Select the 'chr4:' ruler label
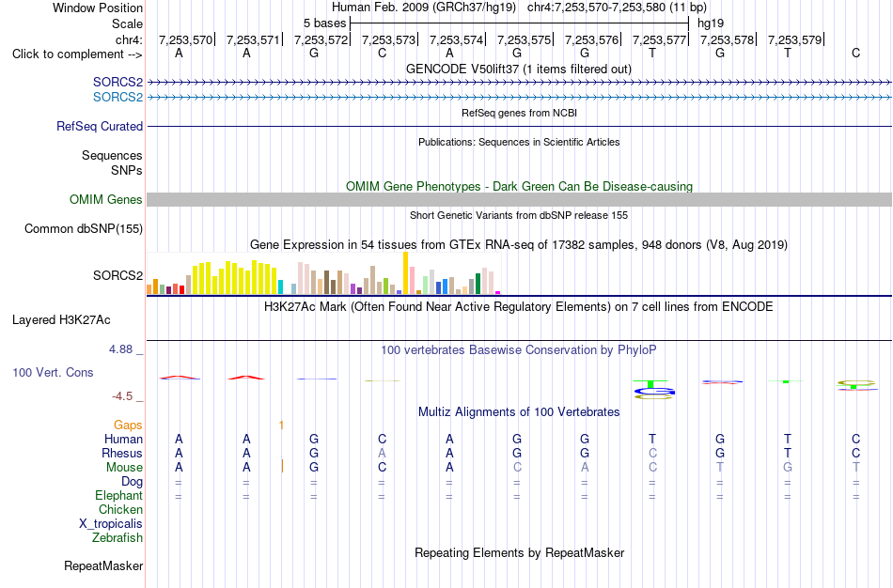The height and width of the screenshot is (588, 893). pyautogui.click(x=129, y=39)
